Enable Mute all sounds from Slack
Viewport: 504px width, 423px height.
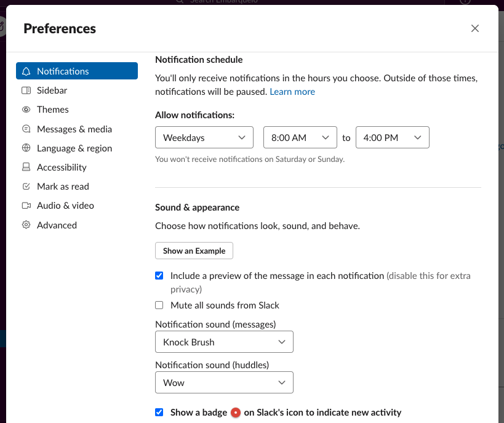click(159, 305)
